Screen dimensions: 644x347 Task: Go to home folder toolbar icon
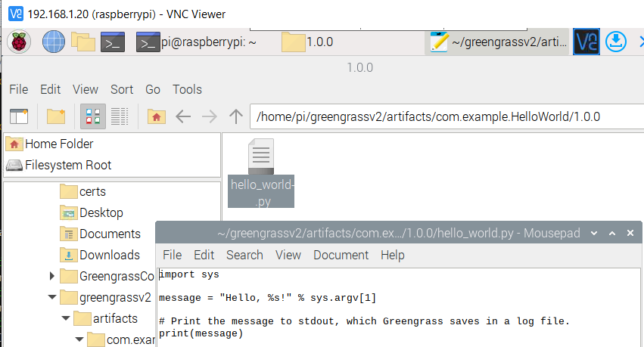click(x=157, y=116)
